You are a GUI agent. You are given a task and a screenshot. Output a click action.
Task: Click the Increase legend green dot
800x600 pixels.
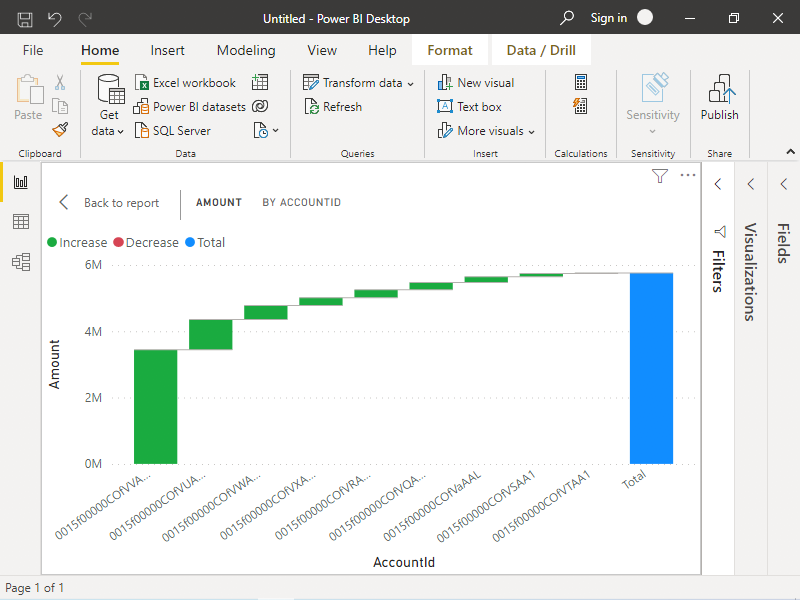tap(52, 242)
